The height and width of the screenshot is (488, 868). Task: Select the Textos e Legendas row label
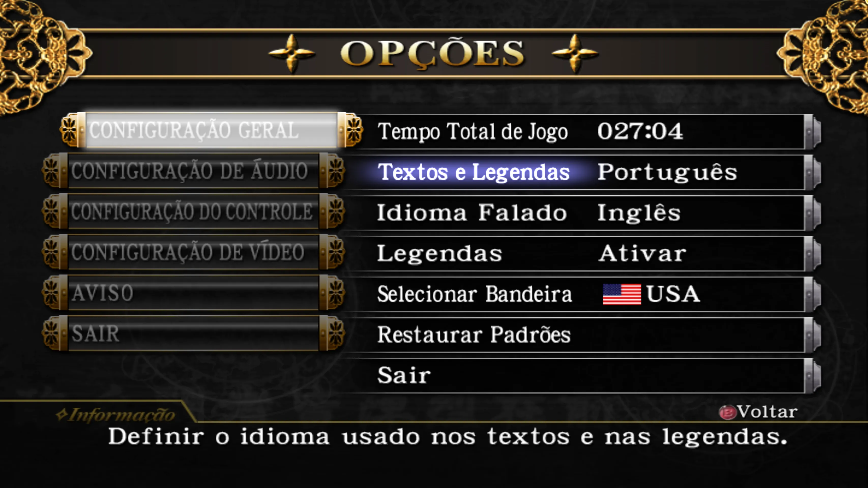coord(474,172)
